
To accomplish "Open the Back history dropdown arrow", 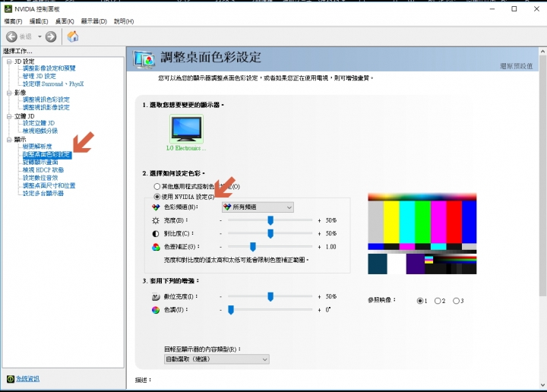I will point(40,36).
